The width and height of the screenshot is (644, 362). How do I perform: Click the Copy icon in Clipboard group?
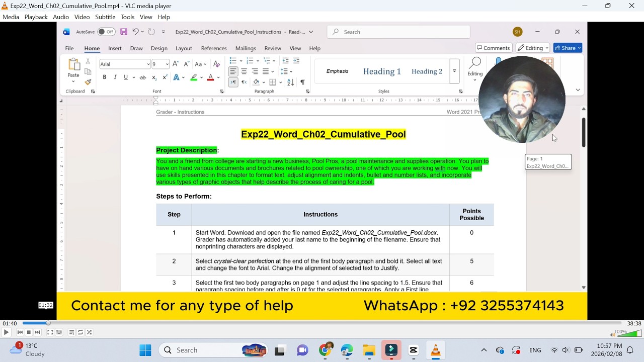tap(88, 71)
